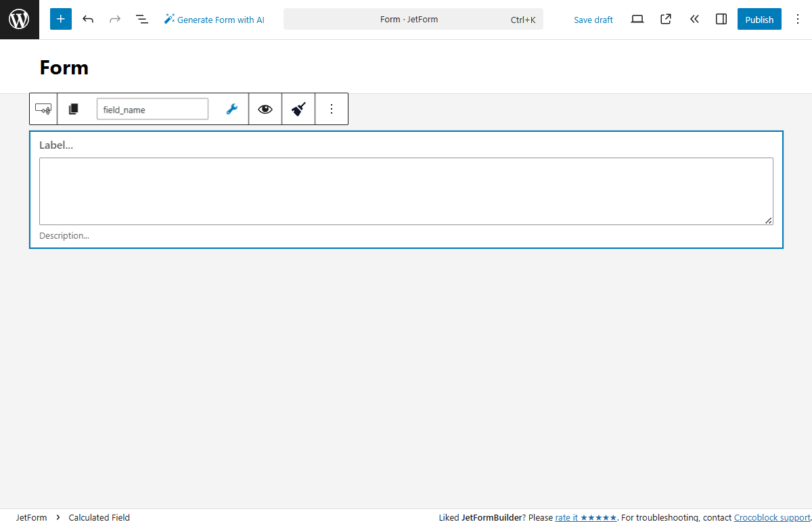Click Save draft
Screen dimensions: 812x522
(593, 20)
